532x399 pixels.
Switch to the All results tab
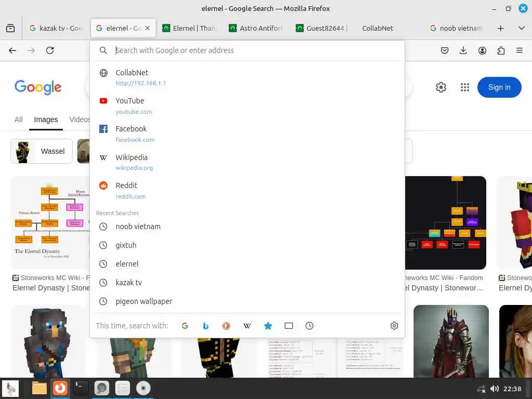19,119
